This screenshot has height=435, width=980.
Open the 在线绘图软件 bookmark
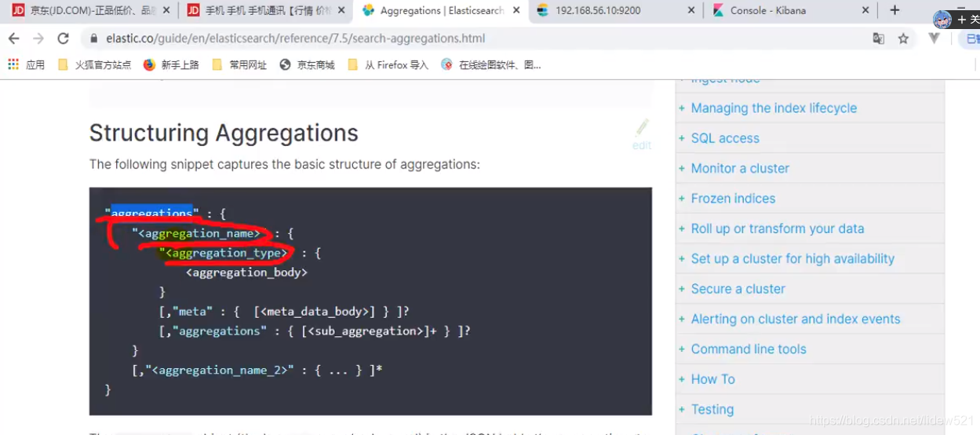pos(491,65)
